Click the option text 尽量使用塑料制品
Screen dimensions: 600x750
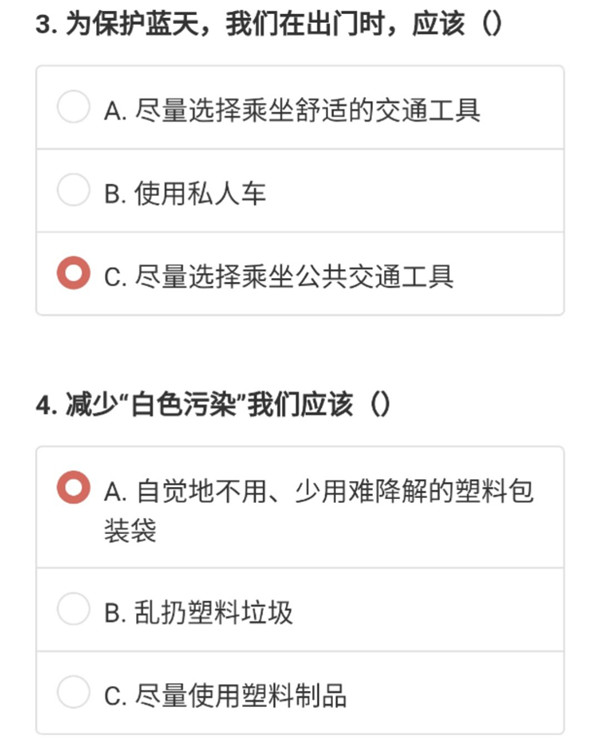pos(240,695)
